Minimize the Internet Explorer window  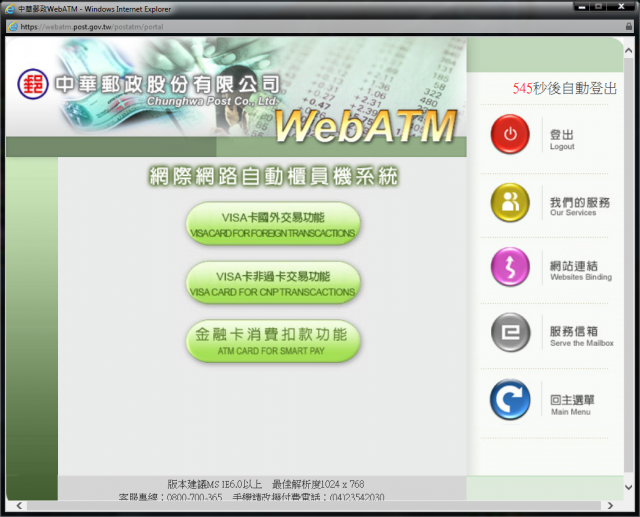582,7
